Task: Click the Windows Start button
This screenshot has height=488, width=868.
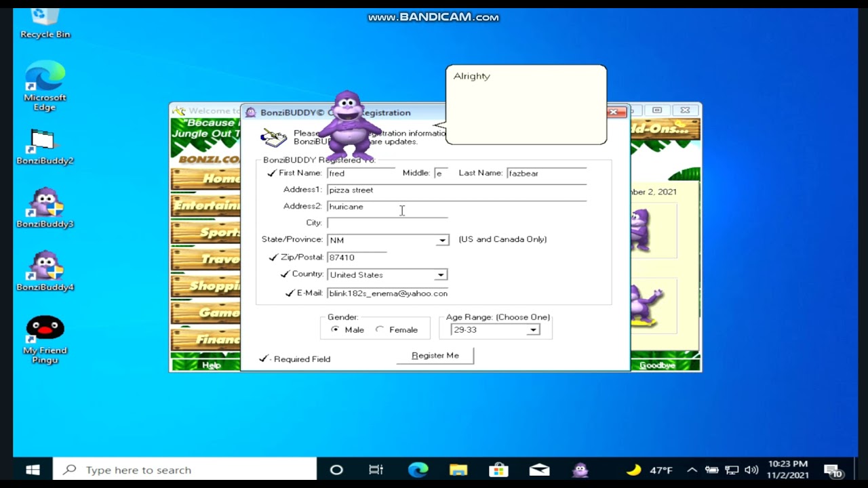Action: point(33,470)
